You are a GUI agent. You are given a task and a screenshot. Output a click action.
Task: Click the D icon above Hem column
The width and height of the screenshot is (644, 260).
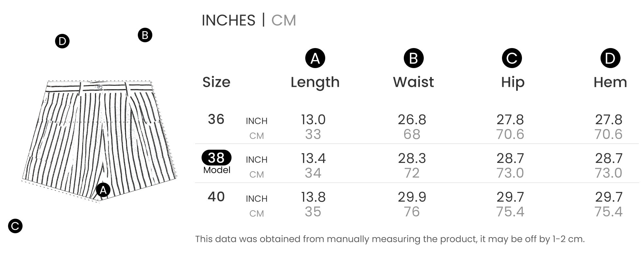(610, 58)
